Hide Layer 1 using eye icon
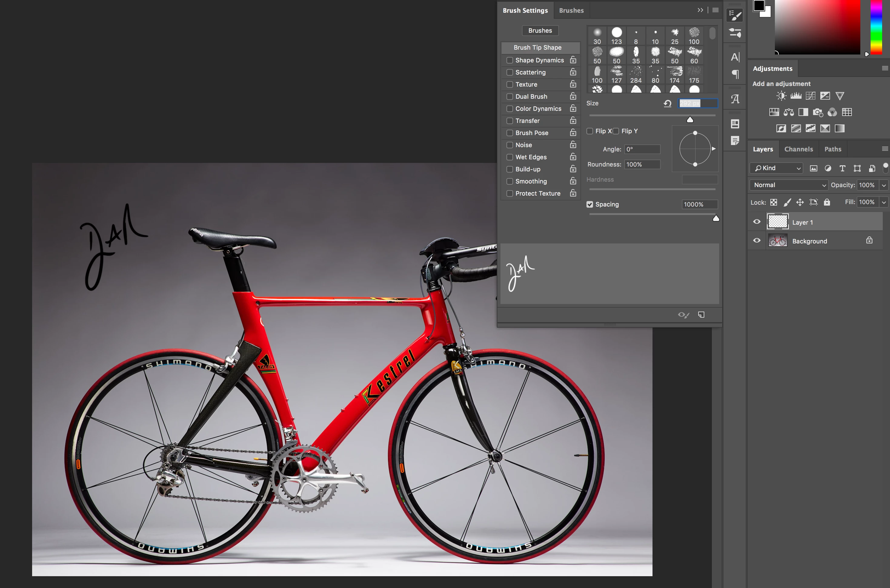Screen dimensions: 890x588 pos(757,222)
